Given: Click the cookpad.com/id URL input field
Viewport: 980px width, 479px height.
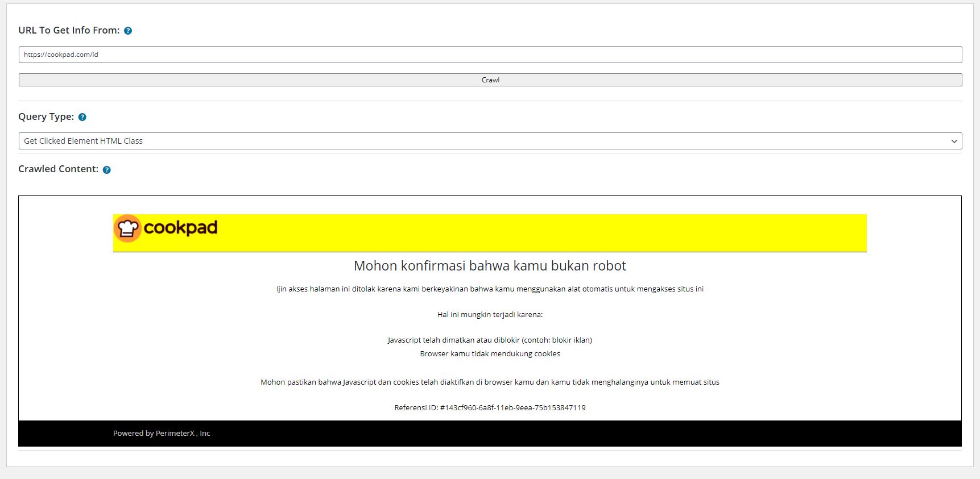Looking at the screenshot, I should tap(490, 55).
